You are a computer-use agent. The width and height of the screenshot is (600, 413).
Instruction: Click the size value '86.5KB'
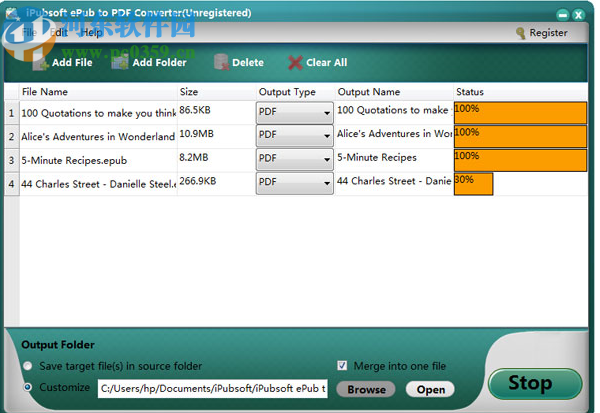pyautogui.click(x=195, y=110)
